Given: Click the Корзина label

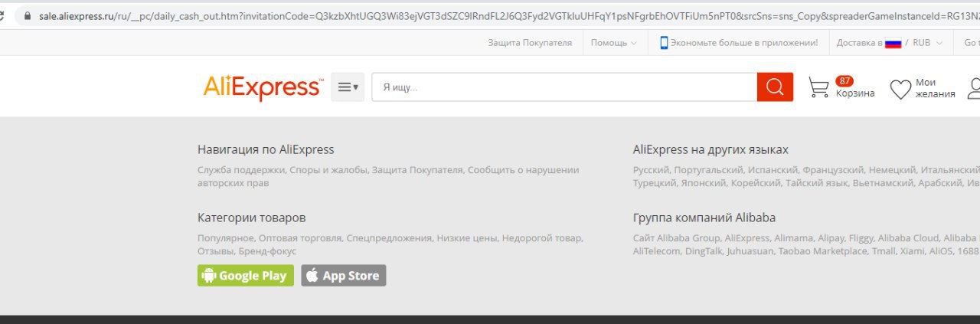Looking at the screenshot, I should (x=855, y=93).
